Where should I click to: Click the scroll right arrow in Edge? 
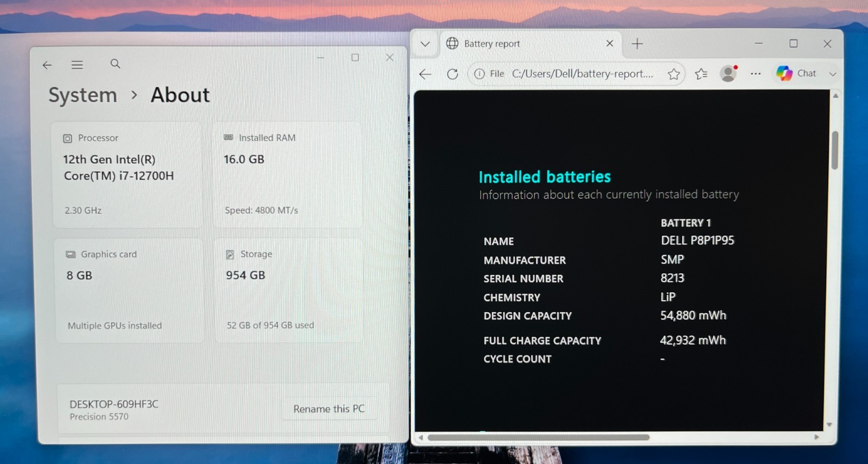click(x=816, y=437)
